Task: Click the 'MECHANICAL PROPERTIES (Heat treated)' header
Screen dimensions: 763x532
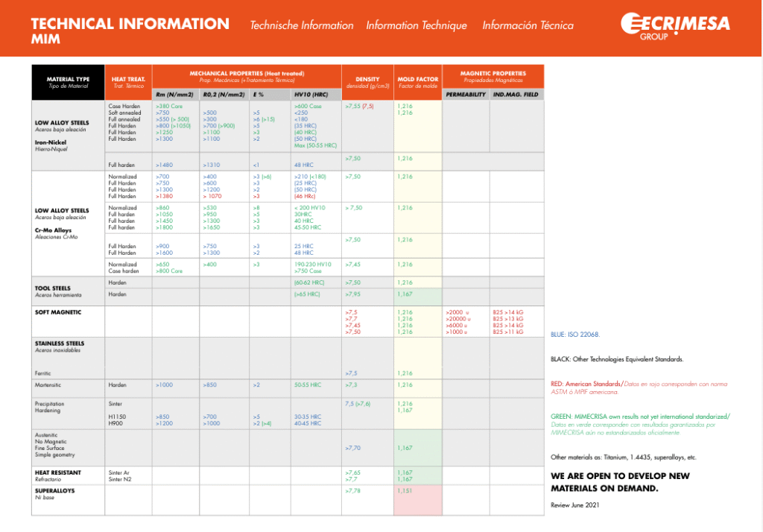Action: [247, 77]
